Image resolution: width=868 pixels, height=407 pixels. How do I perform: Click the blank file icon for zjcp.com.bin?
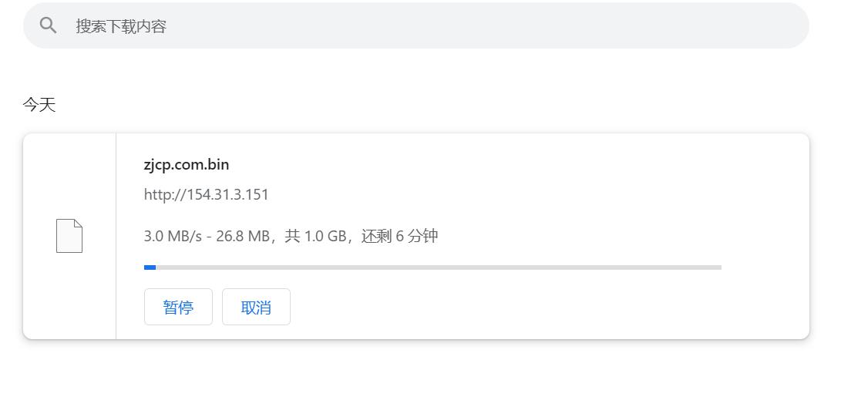(69, 236)
